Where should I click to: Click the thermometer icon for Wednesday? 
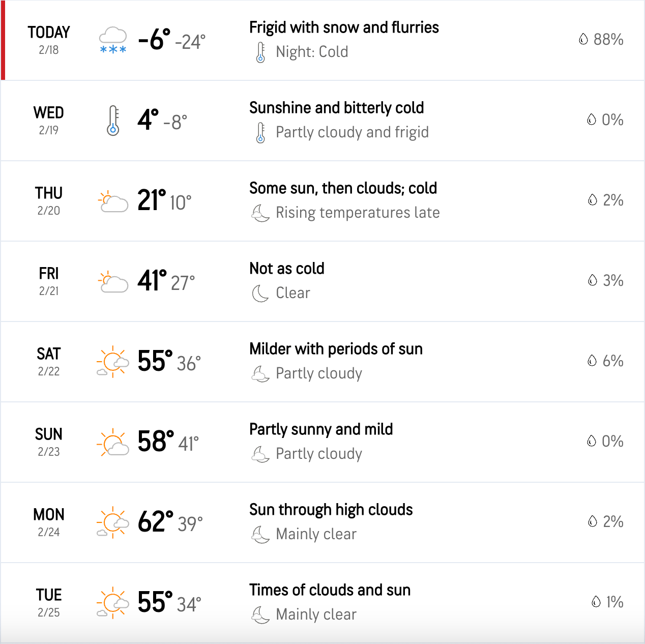(x=113, y=121)
